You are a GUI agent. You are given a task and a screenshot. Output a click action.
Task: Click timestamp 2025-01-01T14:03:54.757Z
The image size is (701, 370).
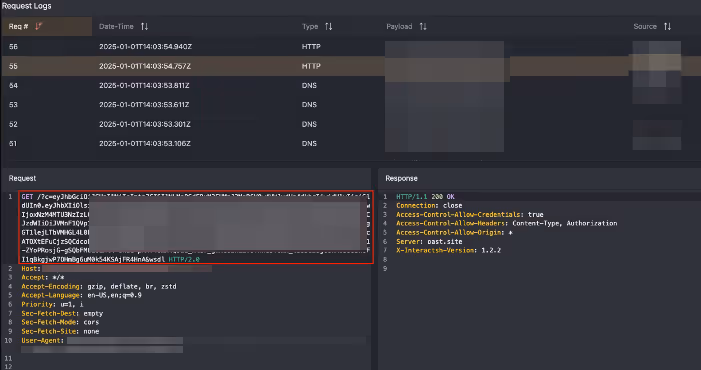pos(145,66)
